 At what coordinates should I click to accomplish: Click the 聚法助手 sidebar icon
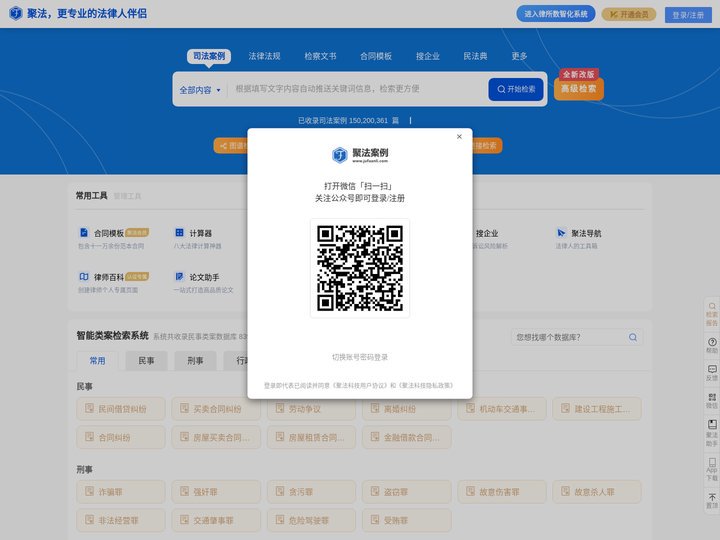(712, 433)
